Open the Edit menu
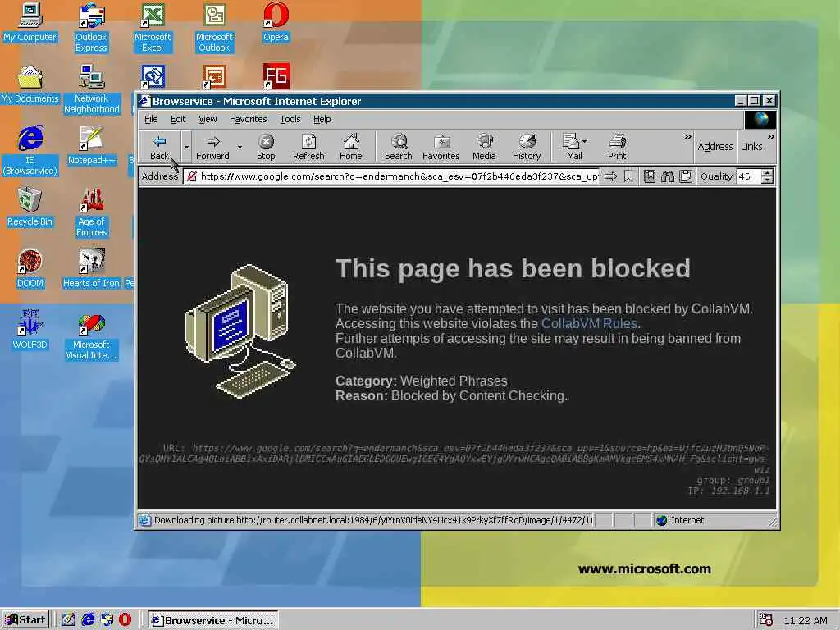 tap(178, 119)
